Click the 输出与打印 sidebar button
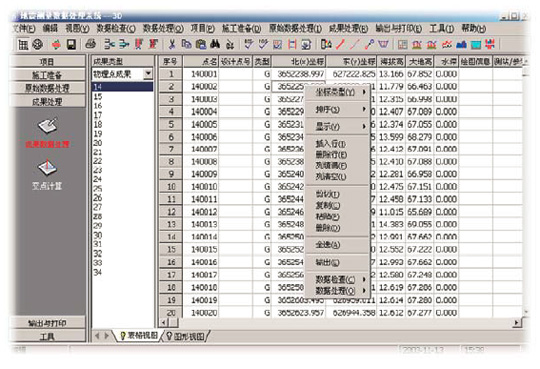This screenshot has height=369, width=540. 47,323
